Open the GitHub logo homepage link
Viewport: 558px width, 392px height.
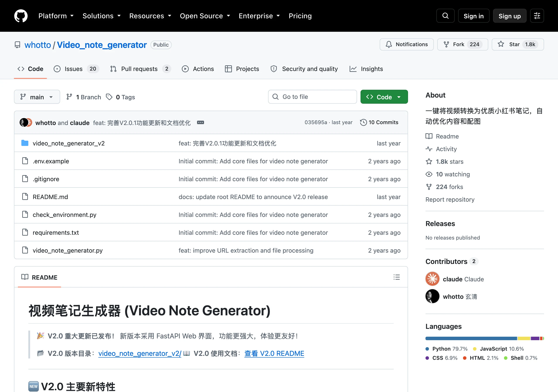21,16
